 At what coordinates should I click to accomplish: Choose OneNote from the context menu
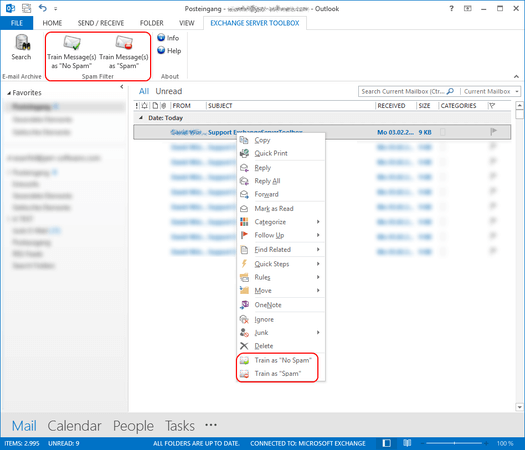(281, 305)
